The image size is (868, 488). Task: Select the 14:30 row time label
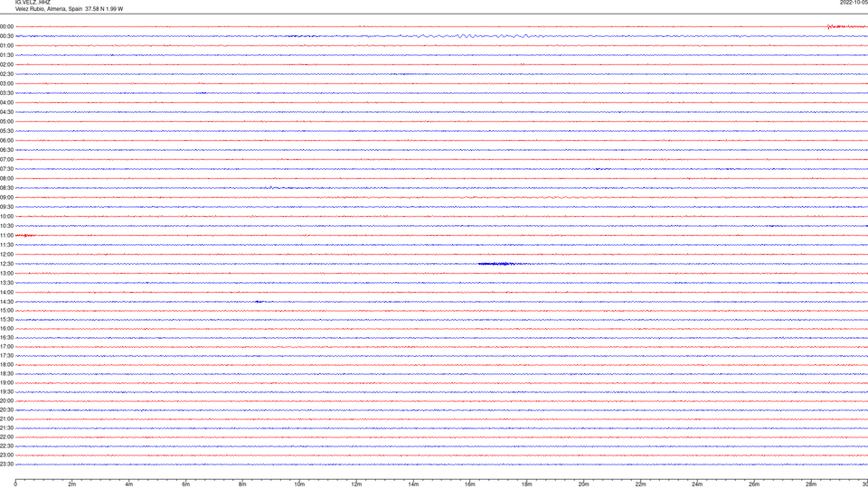6,302
